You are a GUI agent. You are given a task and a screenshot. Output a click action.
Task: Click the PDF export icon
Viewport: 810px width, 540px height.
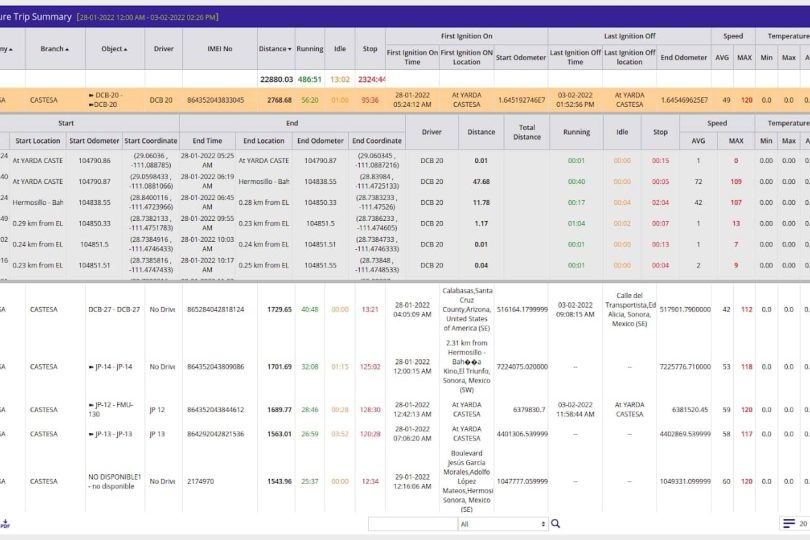coord(4,523)
